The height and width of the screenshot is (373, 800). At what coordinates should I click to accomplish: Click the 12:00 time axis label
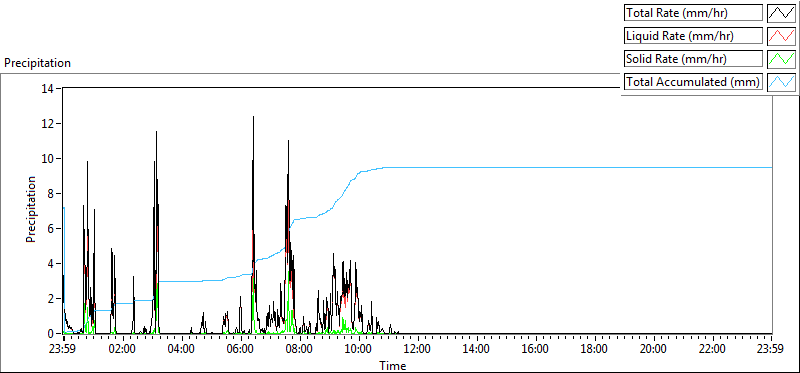coord(418,350)
